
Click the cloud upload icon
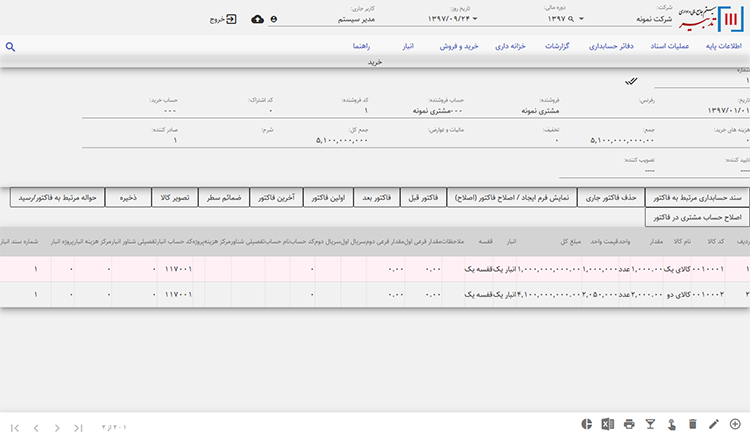(x=257, y=19)
